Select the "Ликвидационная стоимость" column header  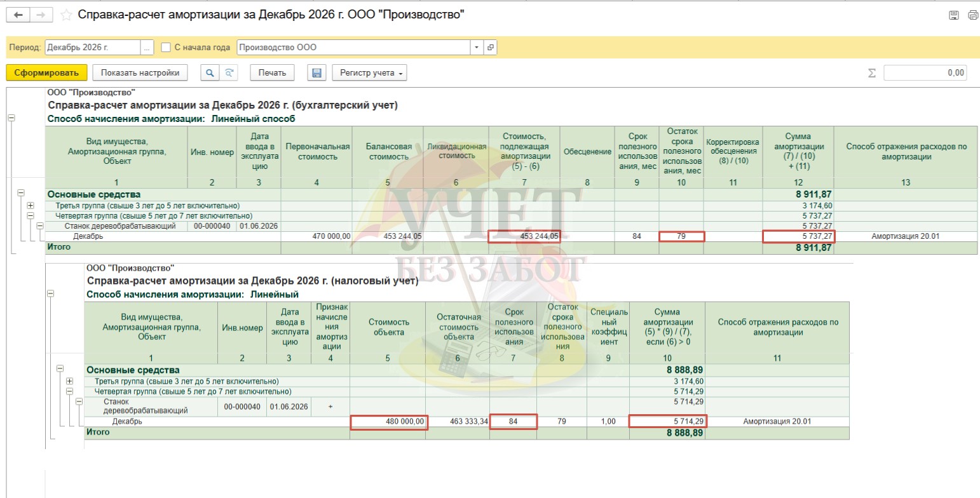(456, 151)
